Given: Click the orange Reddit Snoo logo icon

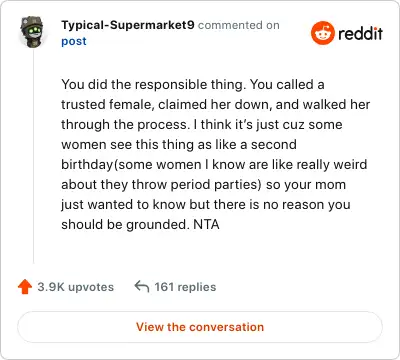Looking at the screenshot, I should point(322,33).
